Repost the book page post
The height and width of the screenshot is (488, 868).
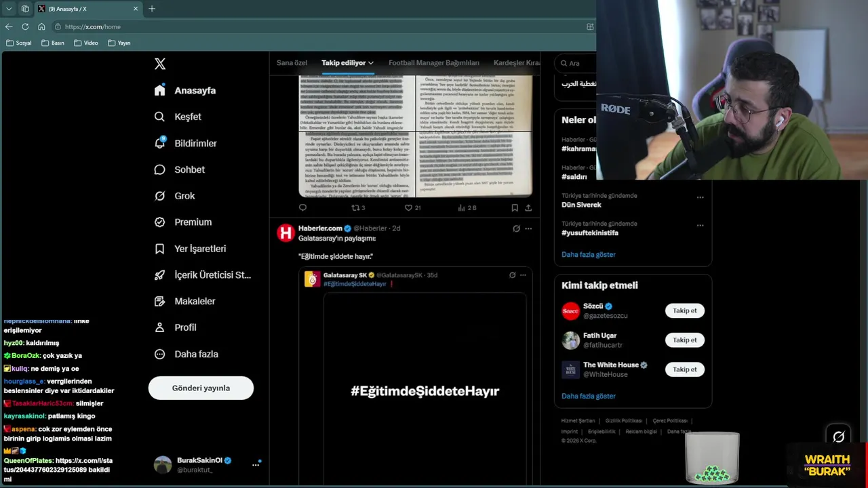[x=358, y=207]
